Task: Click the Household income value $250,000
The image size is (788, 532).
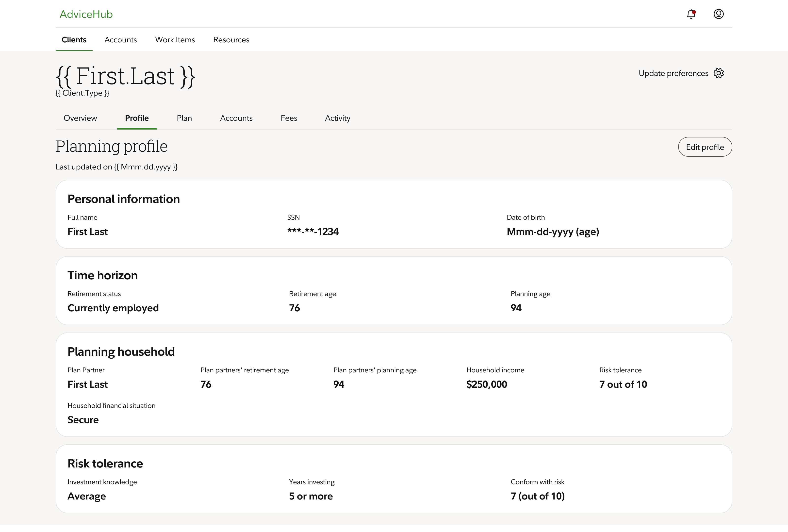Action: (x=486, y=384)
